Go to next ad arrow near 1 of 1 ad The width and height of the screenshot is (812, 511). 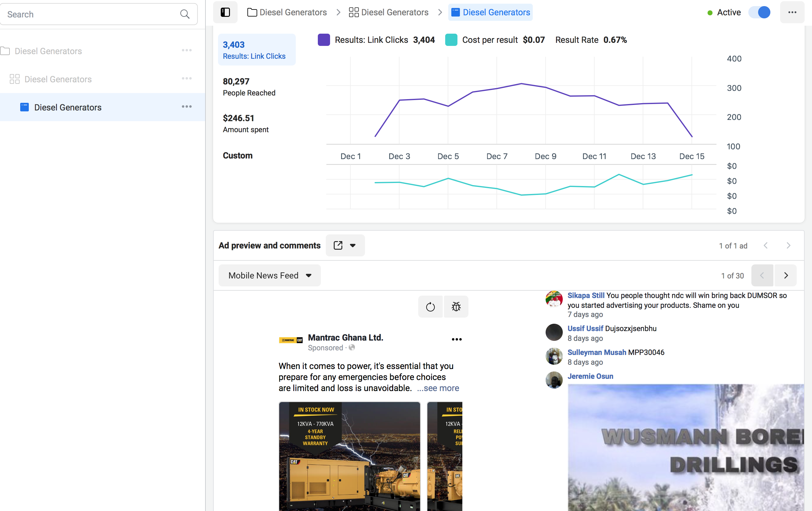click(x=788, y=245)
